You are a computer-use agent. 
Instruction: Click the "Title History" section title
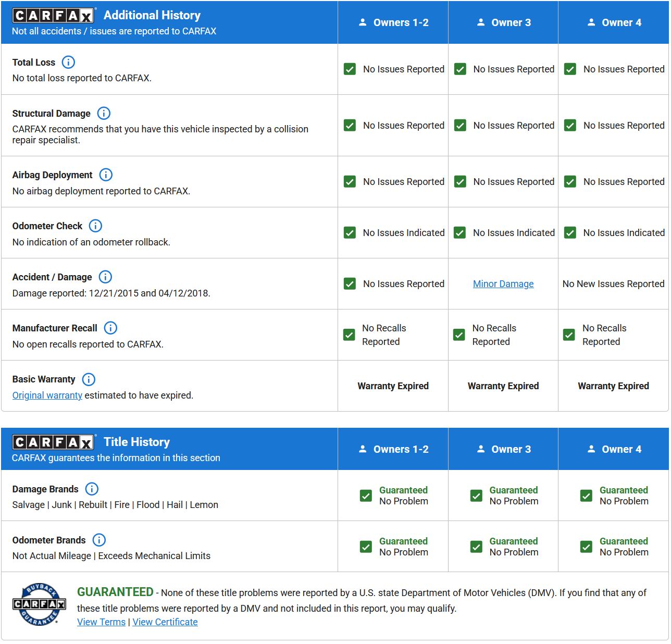pyautogui.click(x=137, y=442)
